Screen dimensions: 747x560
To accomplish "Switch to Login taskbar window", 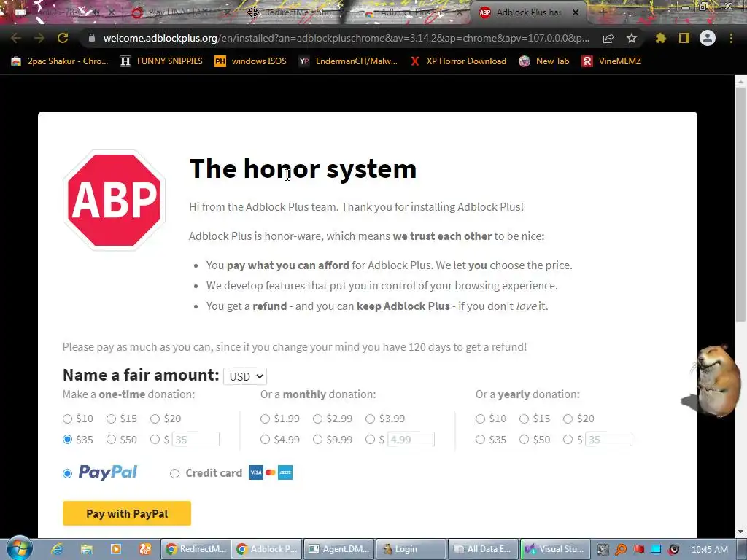I will click(x=411, y=549).
